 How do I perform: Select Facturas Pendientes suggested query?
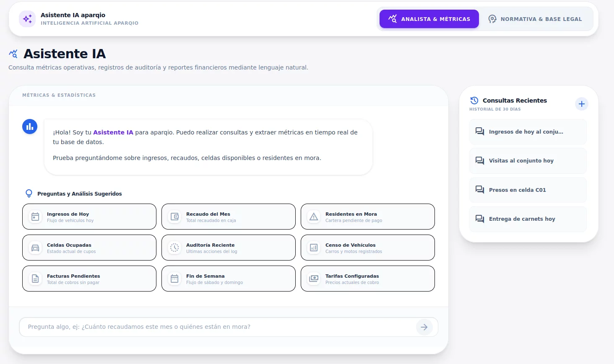tap(89, 279)
